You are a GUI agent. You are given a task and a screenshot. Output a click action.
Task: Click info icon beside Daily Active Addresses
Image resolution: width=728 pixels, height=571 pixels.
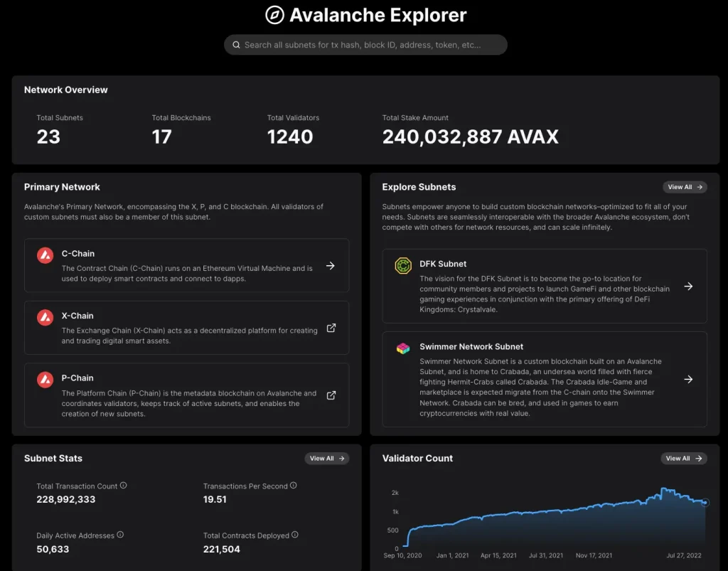[120, 535]
